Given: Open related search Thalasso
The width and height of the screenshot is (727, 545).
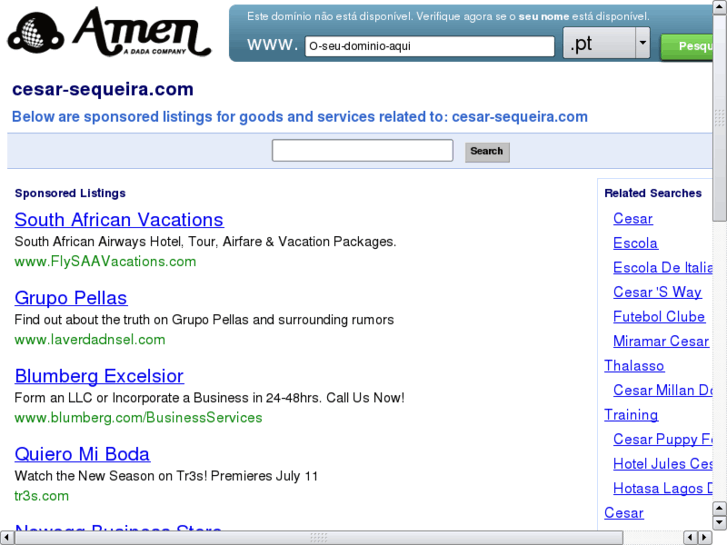Looking at the screenshot, I should pyautogui.click(x=634, y=366).
